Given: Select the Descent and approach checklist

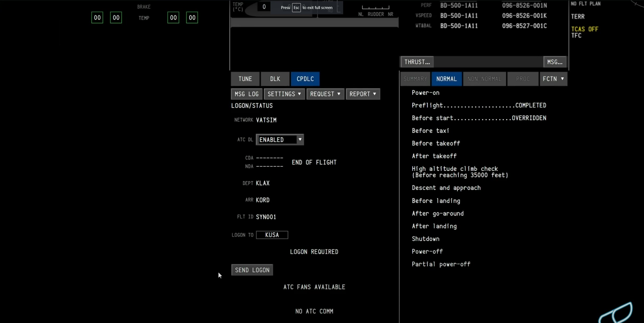Looking at the screenshot, I should click(x=446, y=188).
